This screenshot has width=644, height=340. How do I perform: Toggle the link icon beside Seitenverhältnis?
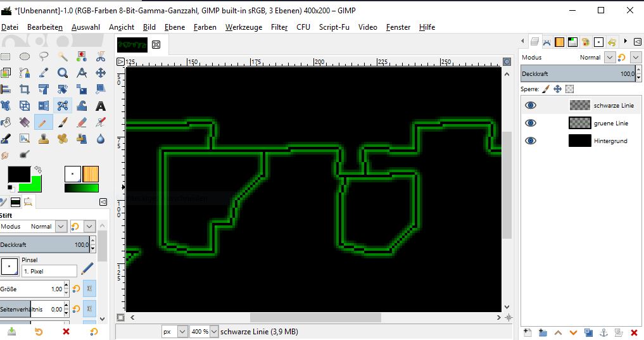click(89, 309)
